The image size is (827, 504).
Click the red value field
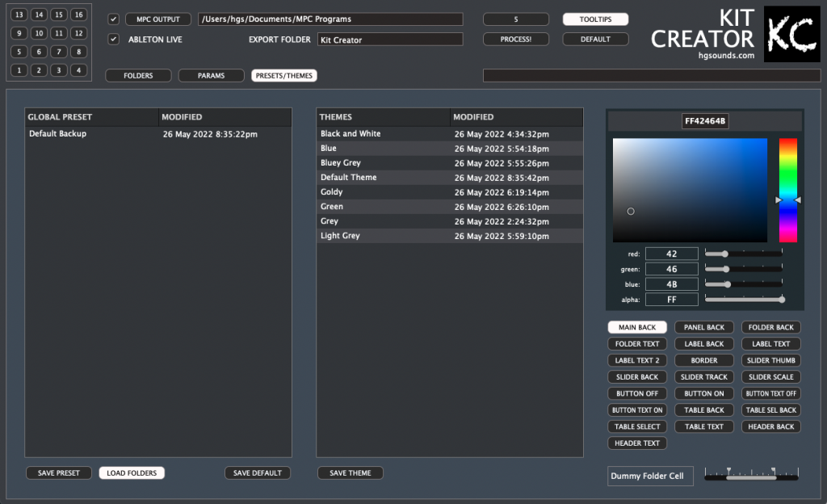(x=671, y=254)
